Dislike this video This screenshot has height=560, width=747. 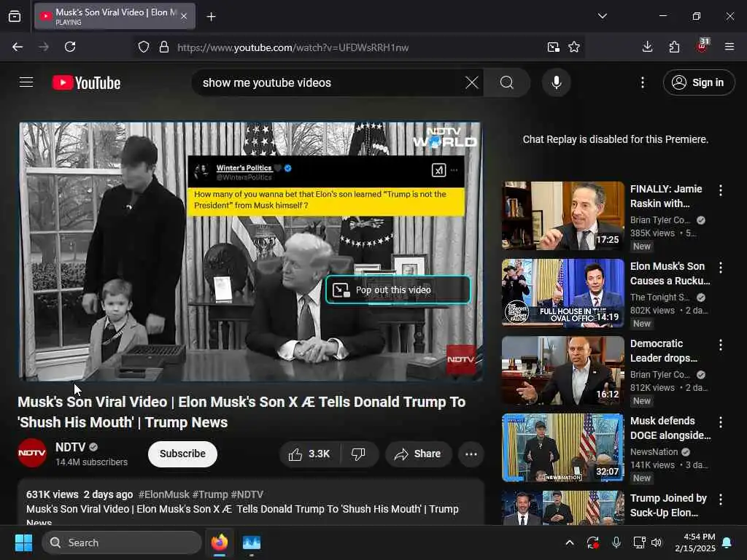[x=359, y=454]
